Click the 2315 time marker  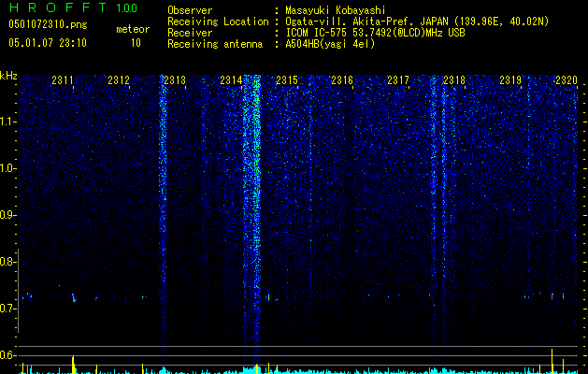[287, 80]
